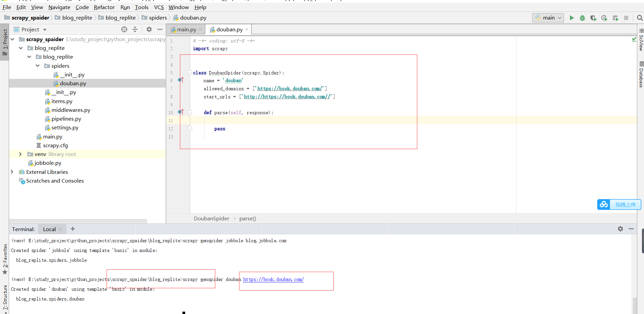Add new terminal session with plus
The width and height of the screenshot is (644, 314).
point(72,229)
